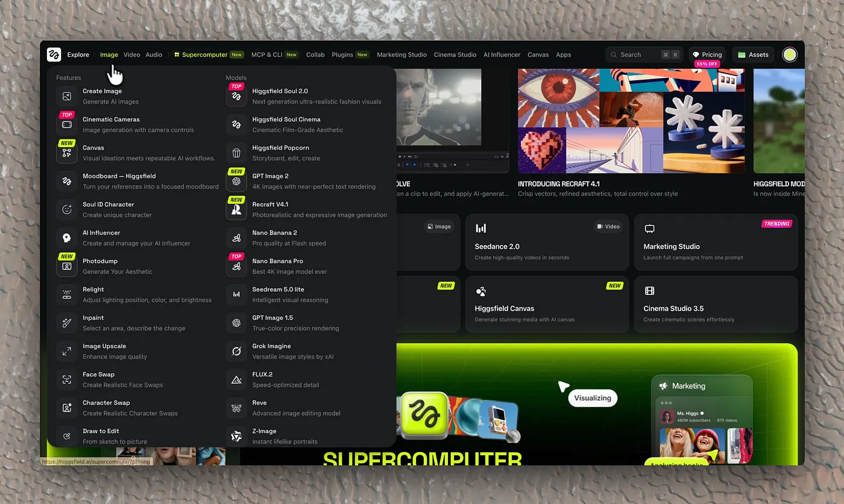Open the Face Swap icon
The width and height of the screenshot is (844, 504).
(67, 380)
